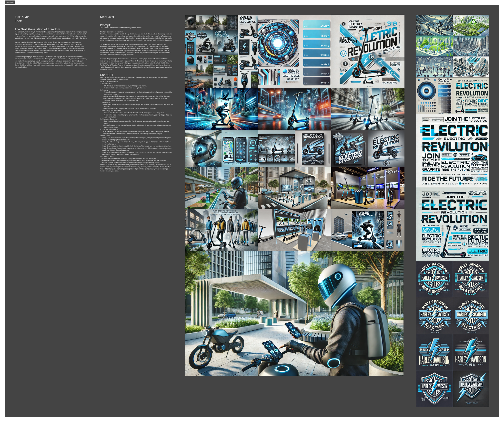
Task: Select the '2. Imagery:' list item
Action: click(x=104, y=90)
